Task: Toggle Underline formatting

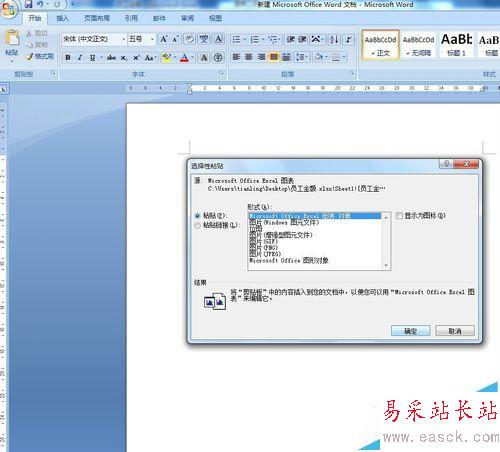Action: [x=92, y=58]
